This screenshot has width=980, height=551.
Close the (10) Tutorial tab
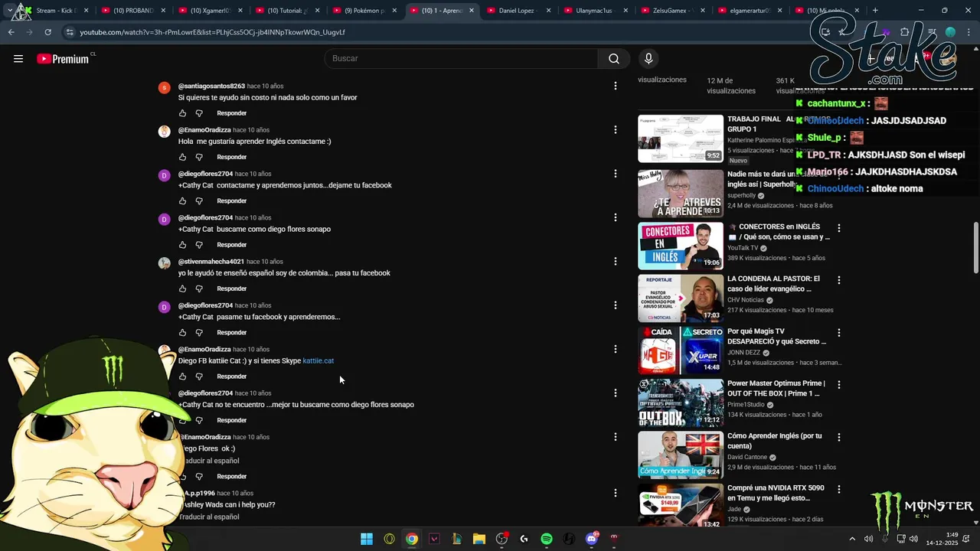tap(317, 11)
